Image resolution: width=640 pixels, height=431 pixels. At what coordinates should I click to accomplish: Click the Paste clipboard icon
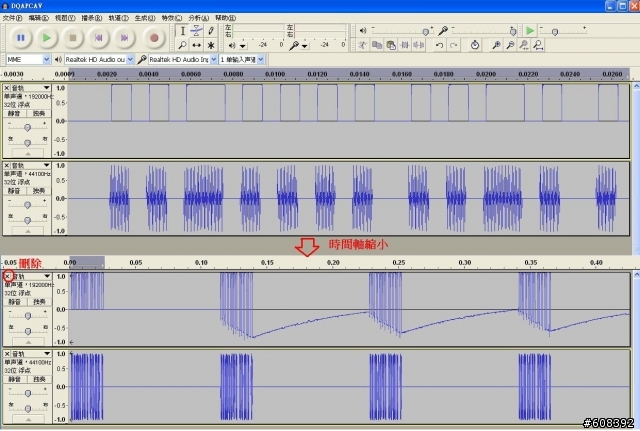pos(391,45)
